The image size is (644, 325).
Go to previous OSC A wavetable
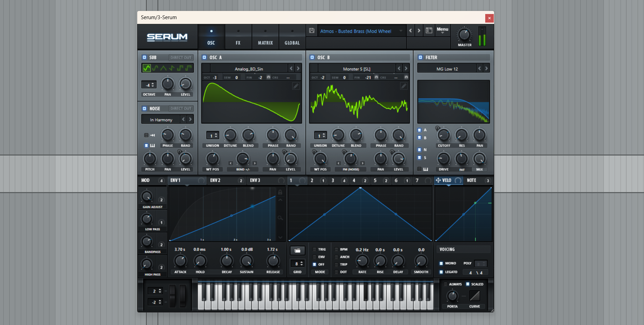tap(291, 68)
